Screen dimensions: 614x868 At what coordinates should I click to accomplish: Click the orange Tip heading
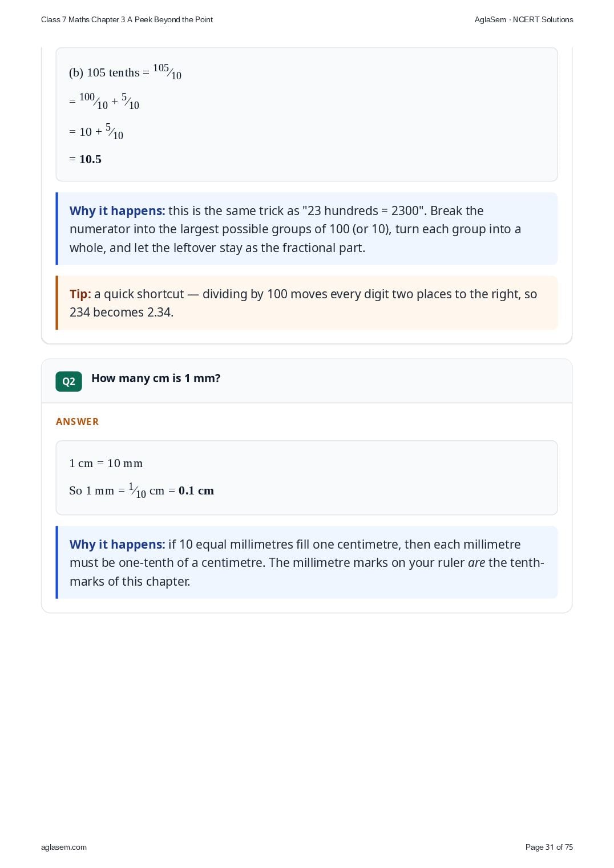(80, 294)
